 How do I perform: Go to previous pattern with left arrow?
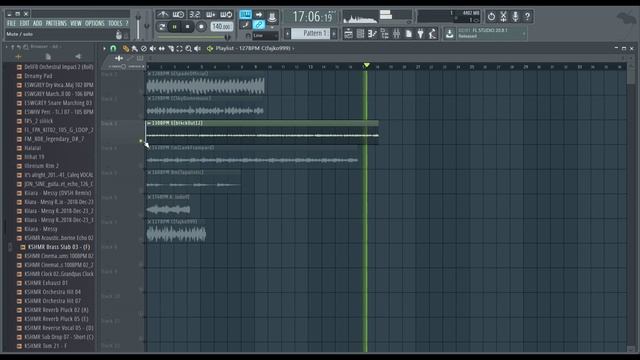pos(288,33)
